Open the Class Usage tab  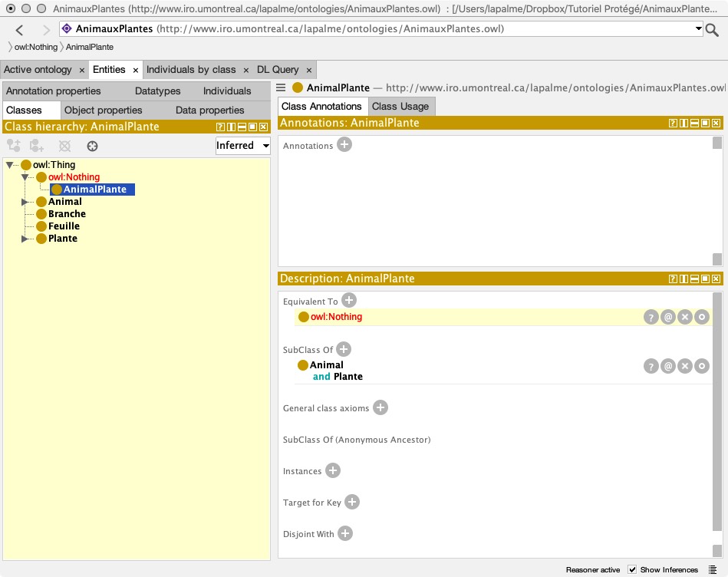coord(400,106)
